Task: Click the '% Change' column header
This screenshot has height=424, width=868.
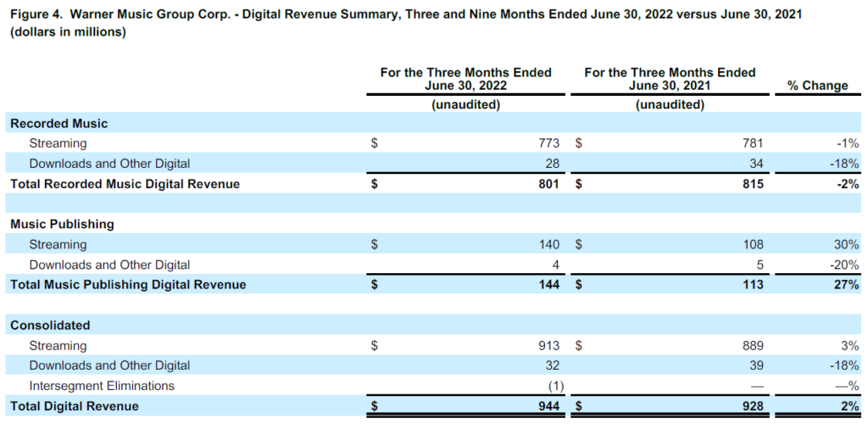Action: (x=818, y=86)
